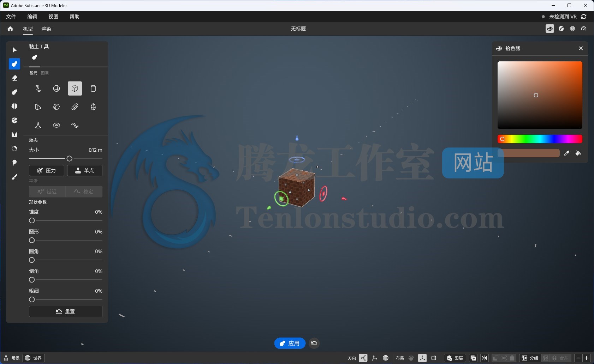This screenshot has height=364, width=594.
Task: Choose the triangular prism primitive
Action: [x=38, y=107]
